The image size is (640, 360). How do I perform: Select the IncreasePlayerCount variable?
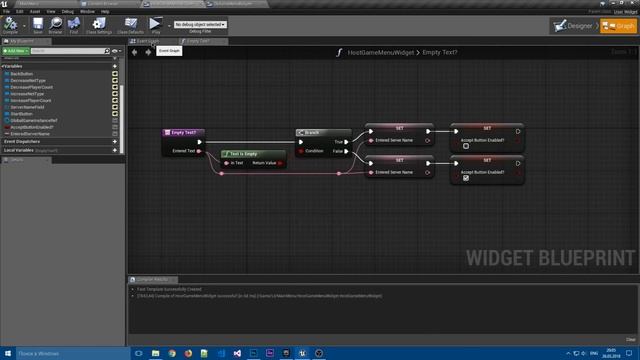pos(31,100)
